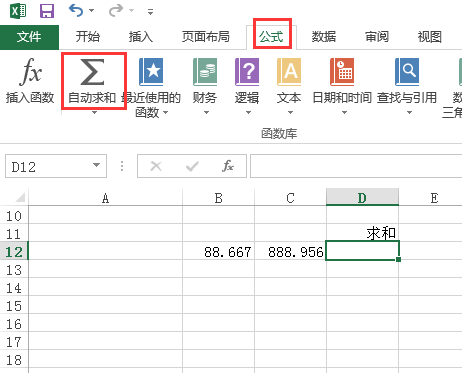Image resolution: width=462 pixels, height=373 pixels.
Task: Open the redo history dropdown arrow
Action: [x=132, y=11]
